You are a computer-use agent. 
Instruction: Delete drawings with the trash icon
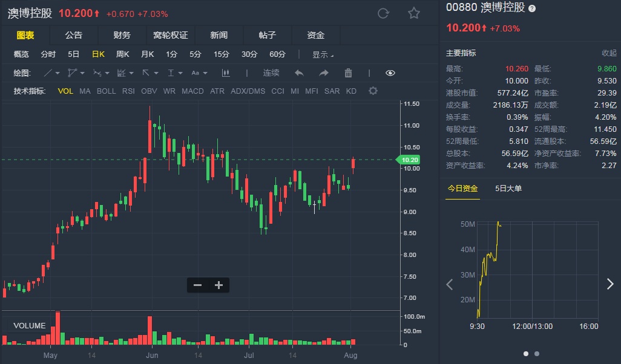348,73
